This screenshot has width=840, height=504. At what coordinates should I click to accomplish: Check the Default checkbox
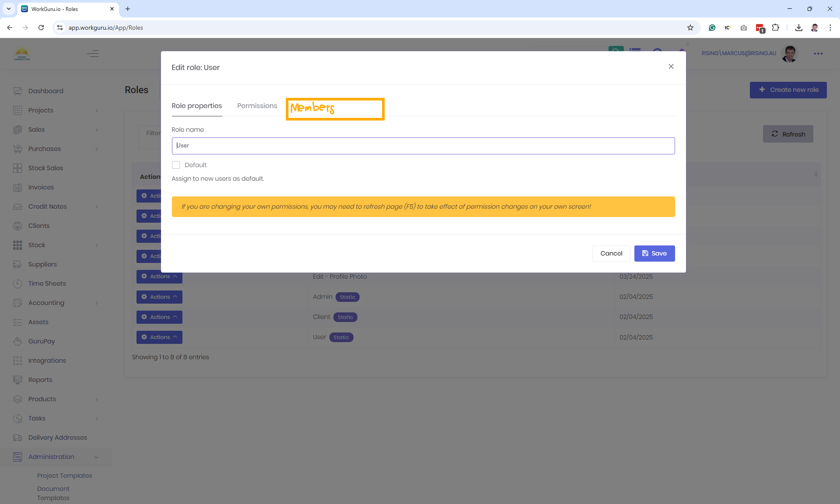(x=176, y=165)
